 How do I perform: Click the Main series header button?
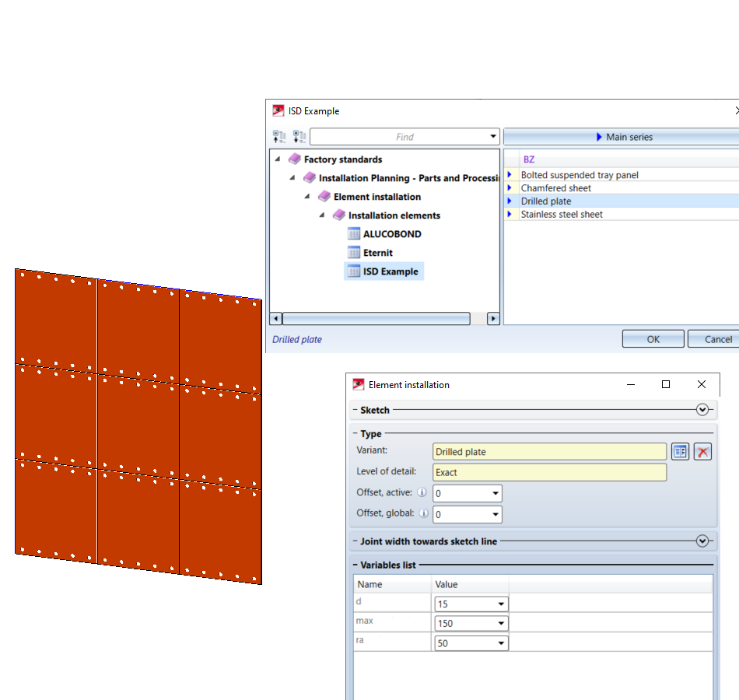(x=622, y=137)
